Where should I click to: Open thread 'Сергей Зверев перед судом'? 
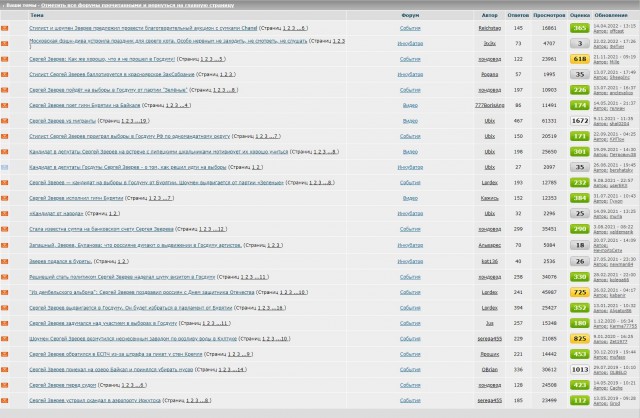pos(62,385)
